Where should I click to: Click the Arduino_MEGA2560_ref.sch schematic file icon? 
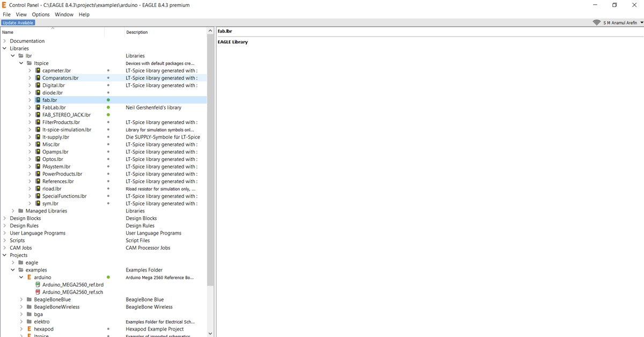[38, 292]
